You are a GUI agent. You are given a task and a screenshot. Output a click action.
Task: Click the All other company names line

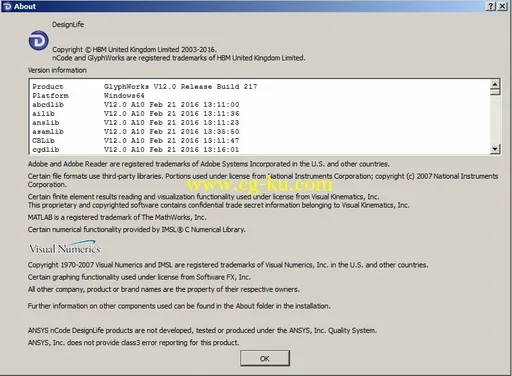(x=164, y=289)
